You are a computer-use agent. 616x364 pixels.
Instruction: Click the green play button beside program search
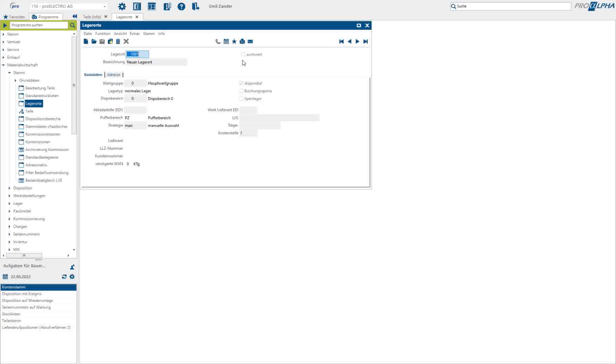5,25
